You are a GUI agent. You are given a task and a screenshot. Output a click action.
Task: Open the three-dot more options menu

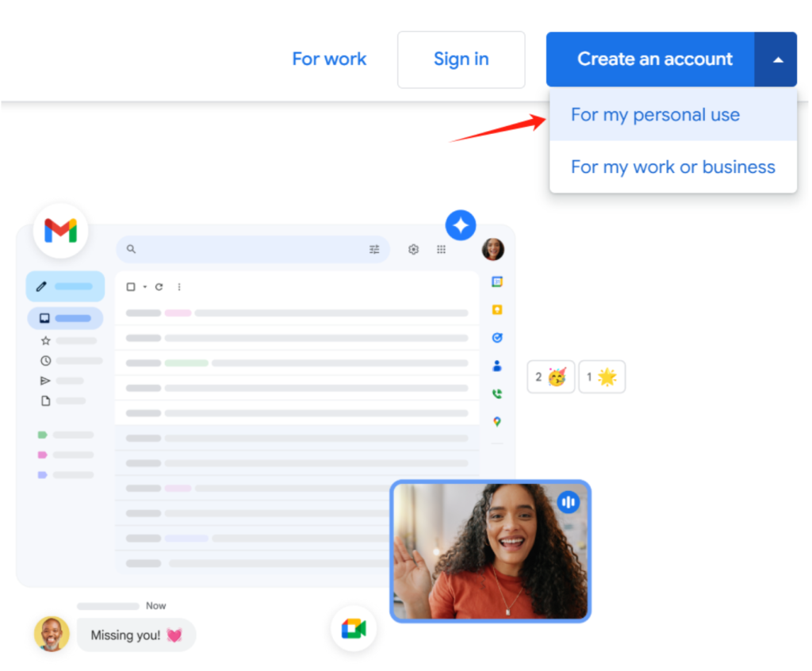[179, 287]
